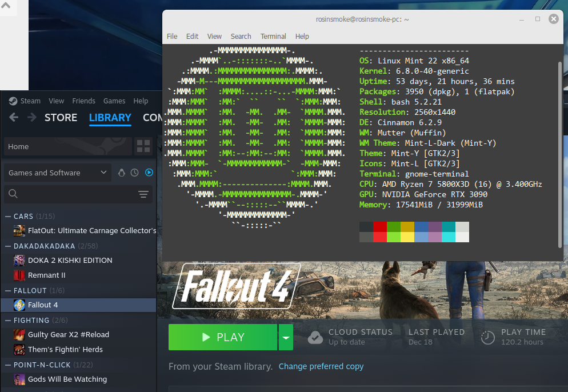Click the clock icon to sort by recent
Screen dimensions: 568x392
pyautogui.click(x=135, y=173)
